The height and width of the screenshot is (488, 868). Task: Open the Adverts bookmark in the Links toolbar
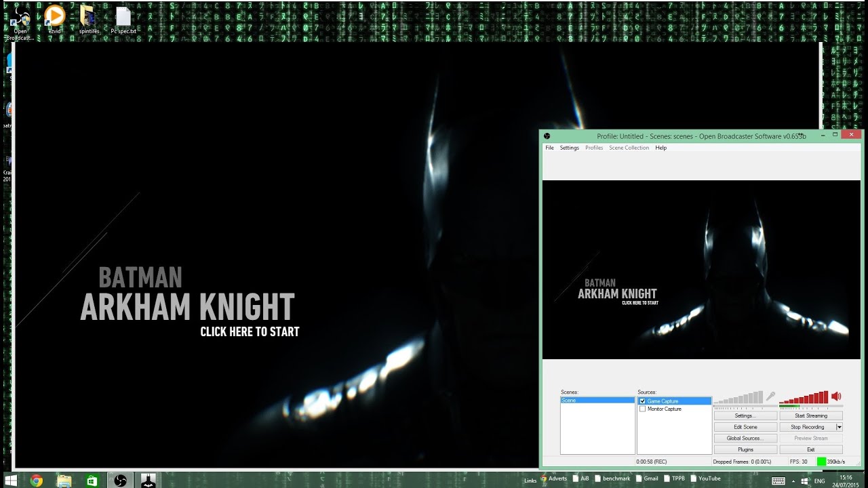coord(553,479)
